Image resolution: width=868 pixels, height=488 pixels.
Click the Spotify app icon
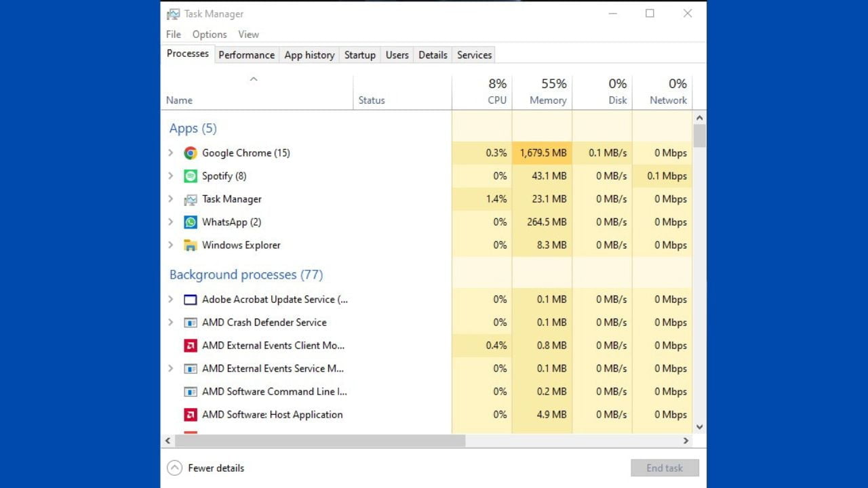[x=191, y=176]
